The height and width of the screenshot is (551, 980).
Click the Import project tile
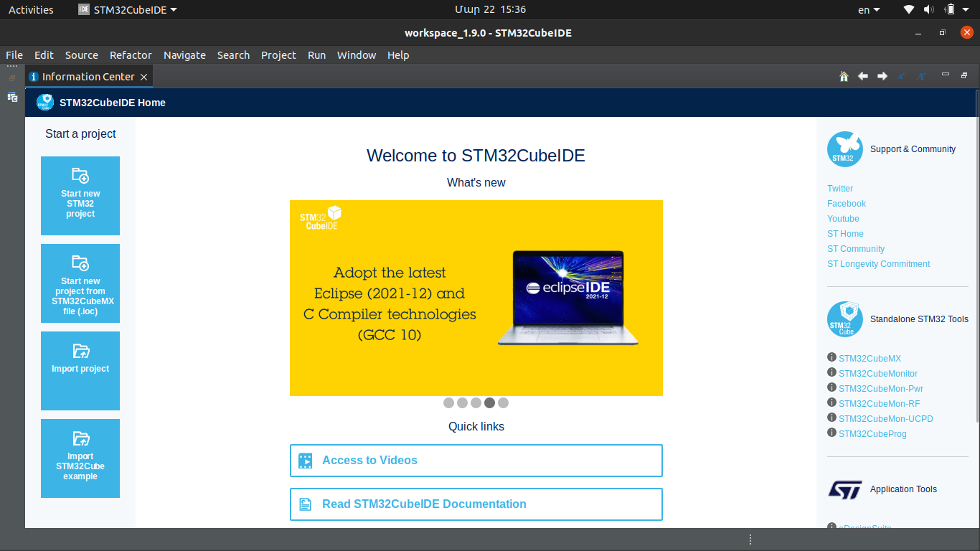pyautogui.click(x=80, y=371)
